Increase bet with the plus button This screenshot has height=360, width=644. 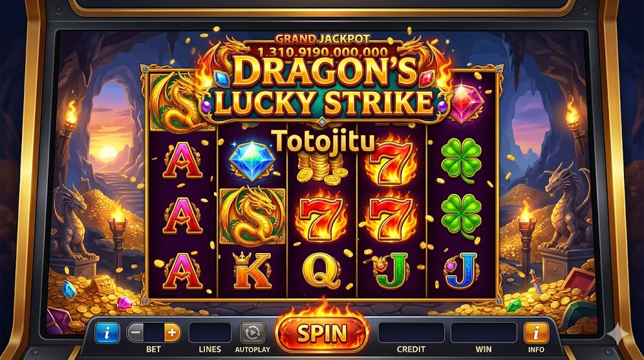(x=172, y=332)
